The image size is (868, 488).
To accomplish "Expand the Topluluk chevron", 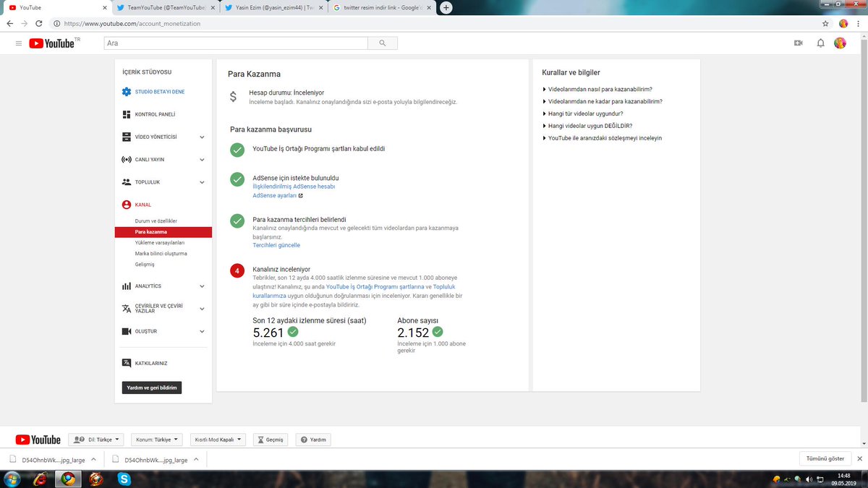I will (202, 182).
